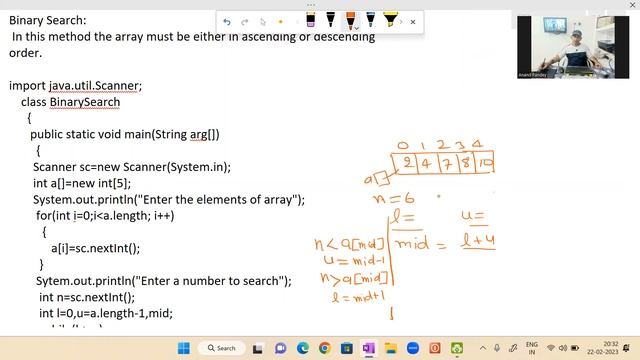Select the lasso selection tool
The image size is (640, 360).
(x=262, y=22)
